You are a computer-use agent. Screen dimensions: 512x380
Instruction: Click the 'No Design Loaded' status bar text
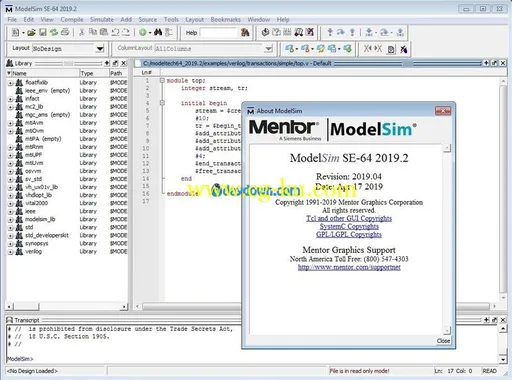[32, 371]
